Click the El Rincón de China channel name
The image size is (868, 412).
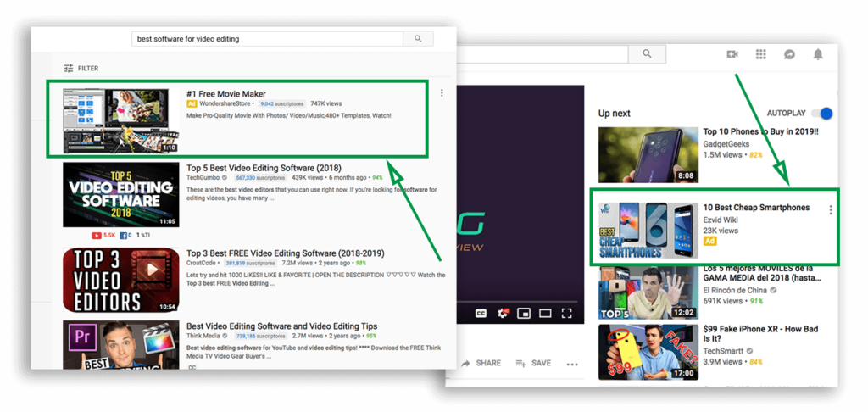point(735,290)
